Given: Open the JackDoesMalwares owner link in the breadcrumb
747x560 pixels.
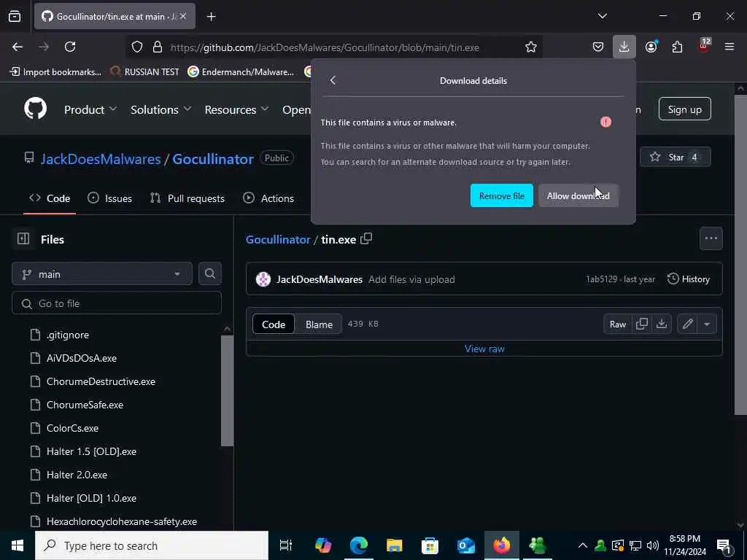Looking at the screenshot, I should pos(101,158).
